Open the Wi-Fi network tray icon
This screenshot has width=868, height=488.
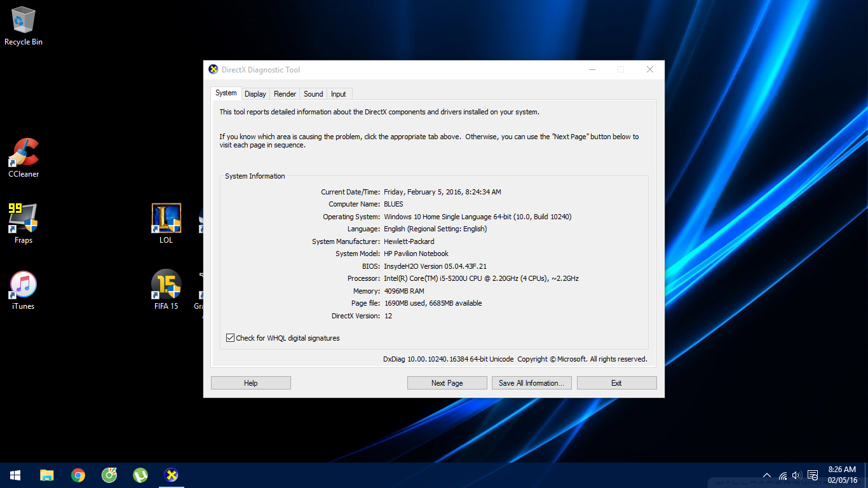coord(783,475)
